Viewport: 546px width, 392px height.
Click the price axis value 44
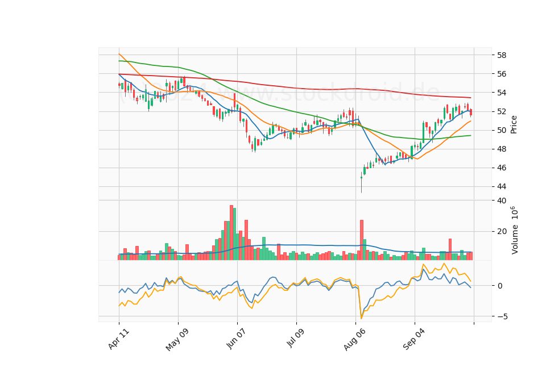502,186
